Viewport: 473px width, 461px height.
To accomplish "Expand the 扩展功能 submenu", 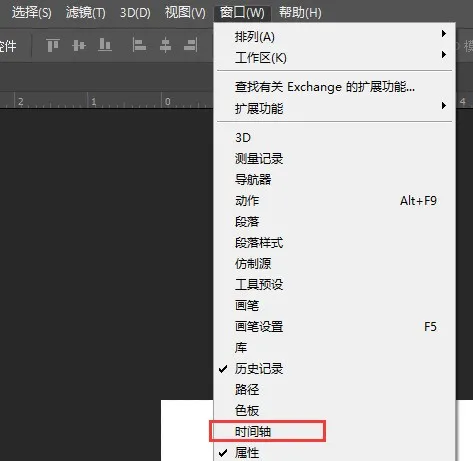I will pyautogui.click(x=334, y=108).
